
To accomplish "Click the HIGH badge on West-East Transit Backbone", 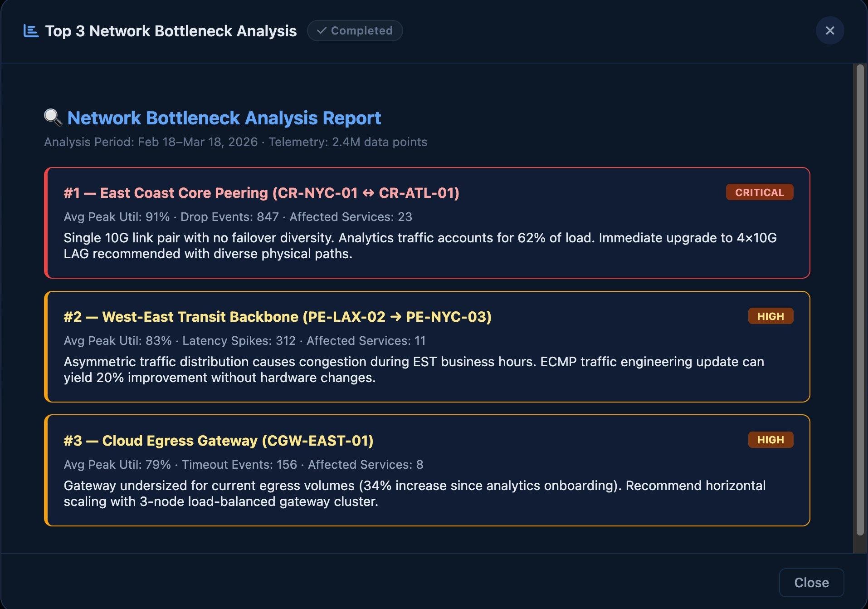I will (770, 316).
